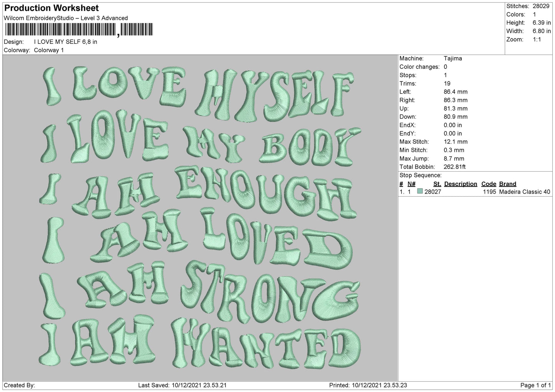The height and width of the screenshot is (392, 555).
Task: Click the 'Code' column header
Action: [x=489, y=184]
